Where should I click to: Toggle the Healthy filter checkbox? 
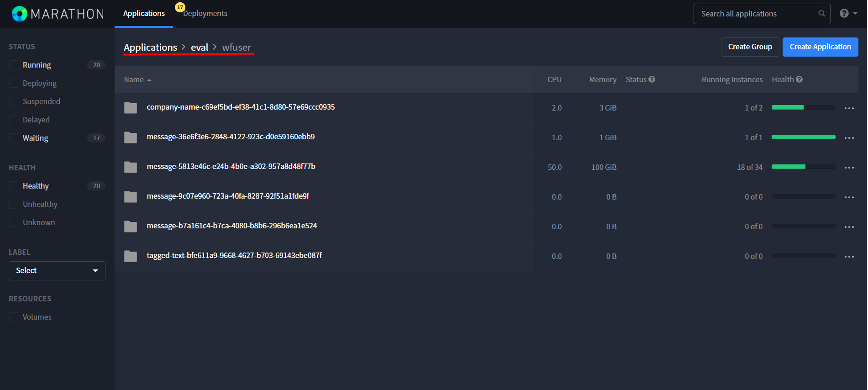tap(14, 186)
